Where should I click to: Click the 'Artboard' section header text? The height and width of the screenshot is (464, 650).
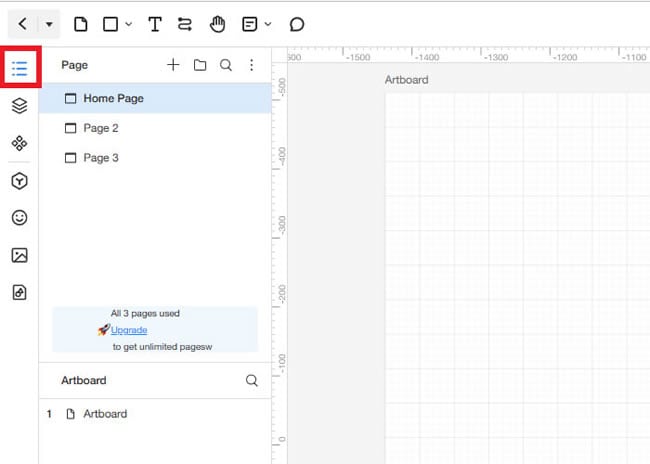point(84,380)
